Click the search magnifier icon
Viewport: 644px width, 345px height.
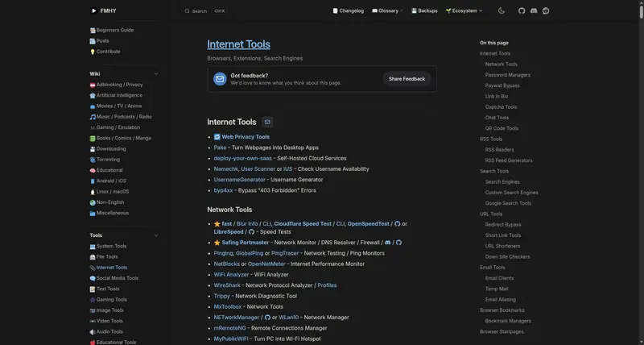coord(188,11)
